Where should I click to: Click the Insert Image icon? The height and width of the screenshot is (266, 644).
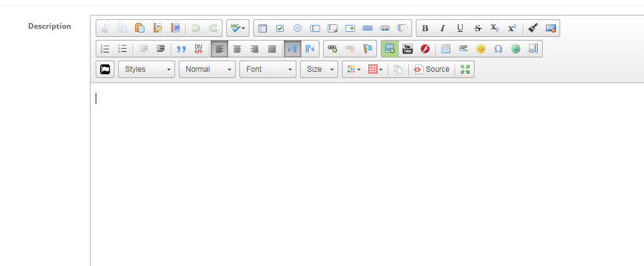pyautogui.click(x=390, y=49)
